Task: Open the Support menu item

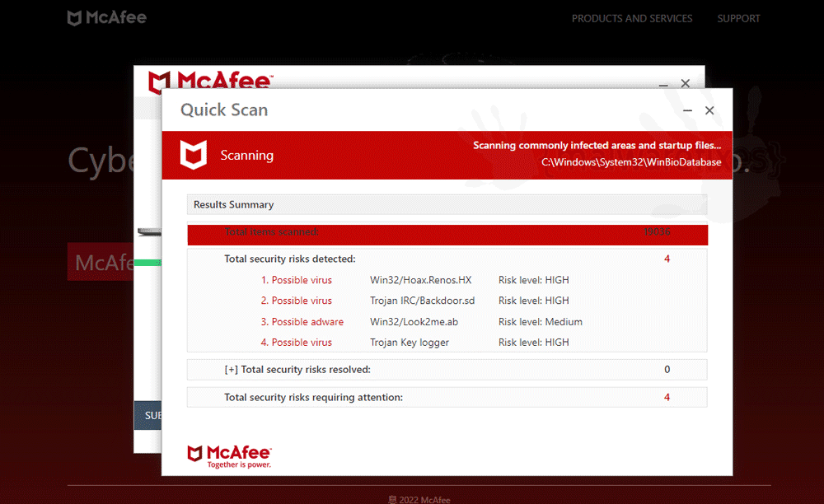Action: pos(738,18)
